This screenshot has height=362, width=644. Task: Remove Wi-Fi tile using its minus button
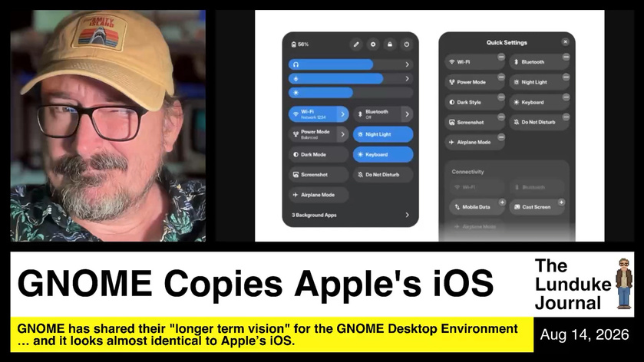pos(501,57)
